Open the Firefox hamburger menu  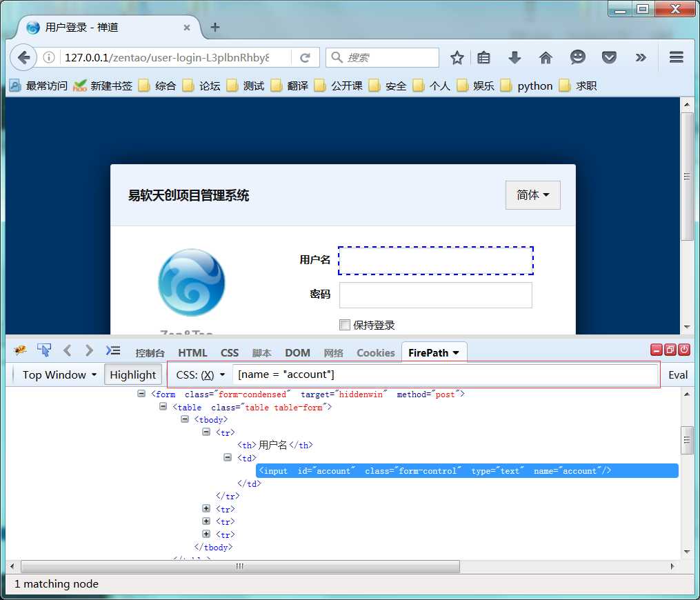677,57
